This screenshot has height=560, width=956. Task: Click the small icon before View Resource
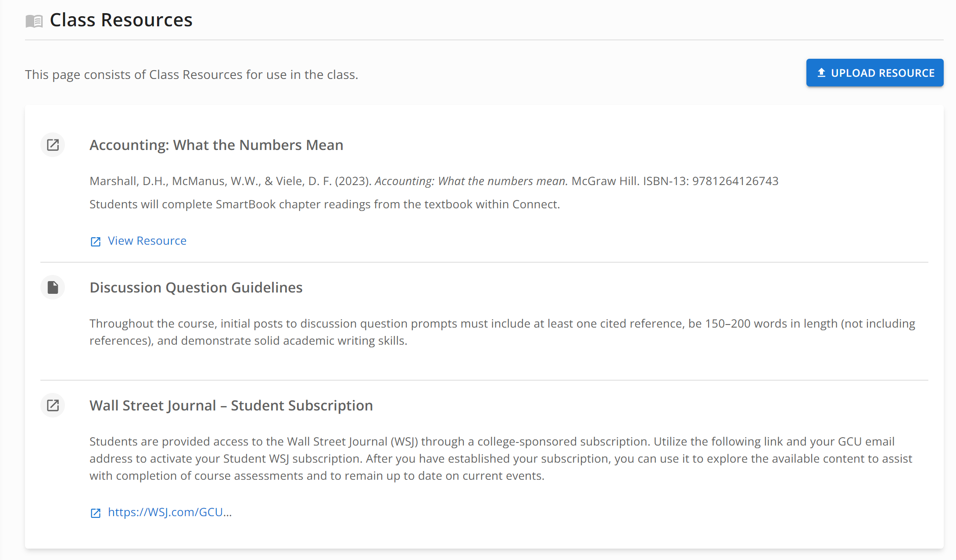click(96, 242)
